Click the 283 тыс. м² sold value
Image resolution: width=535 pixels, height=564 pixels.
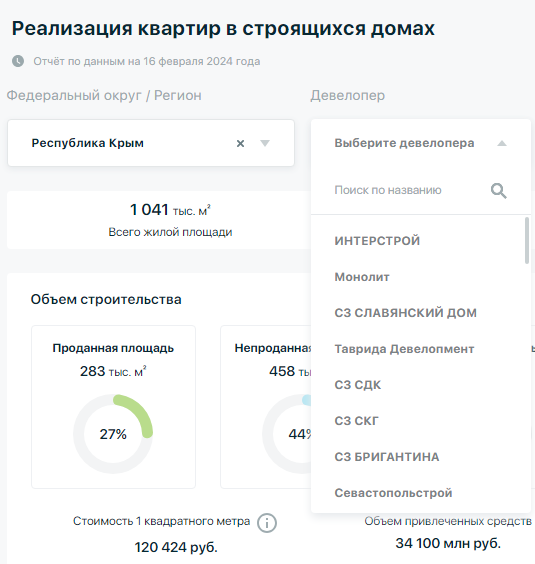tap(113, 371)
